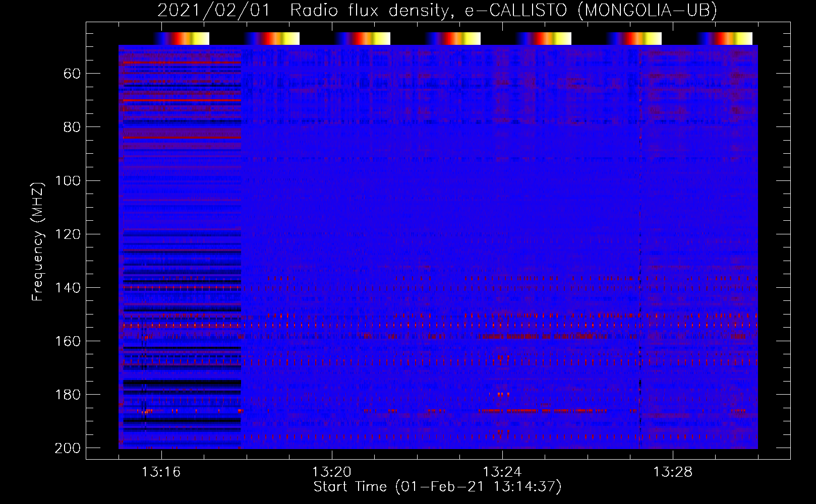Click the 80 MHz frequency tick label

pos(72,128)
